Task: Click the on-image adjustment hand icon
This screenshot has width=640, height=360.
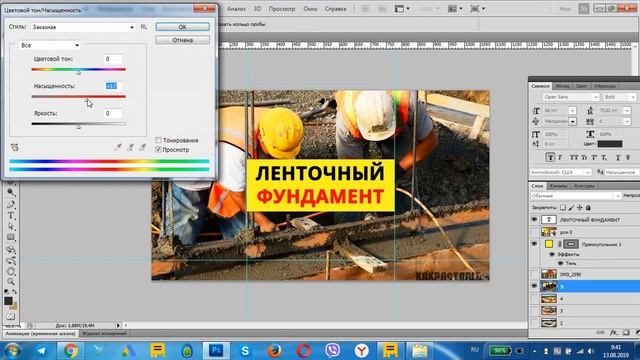Action: (x=15, y=147)
